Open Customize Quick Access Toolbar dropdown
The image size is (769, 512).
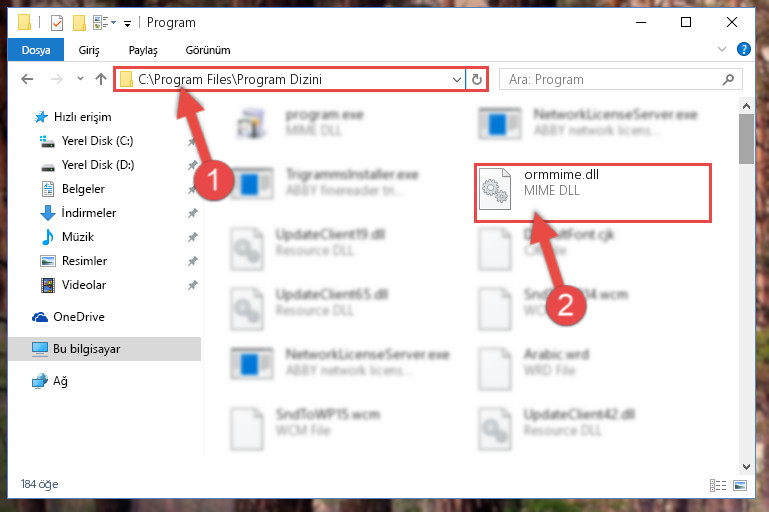(x=127, y=23)
